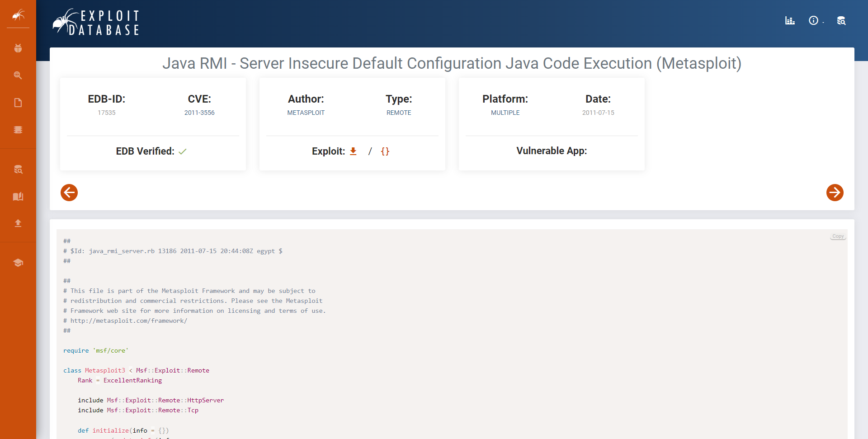Click the include HttpServer code line
The height and width of the screenshot is (439, 868).
[151, 400]
